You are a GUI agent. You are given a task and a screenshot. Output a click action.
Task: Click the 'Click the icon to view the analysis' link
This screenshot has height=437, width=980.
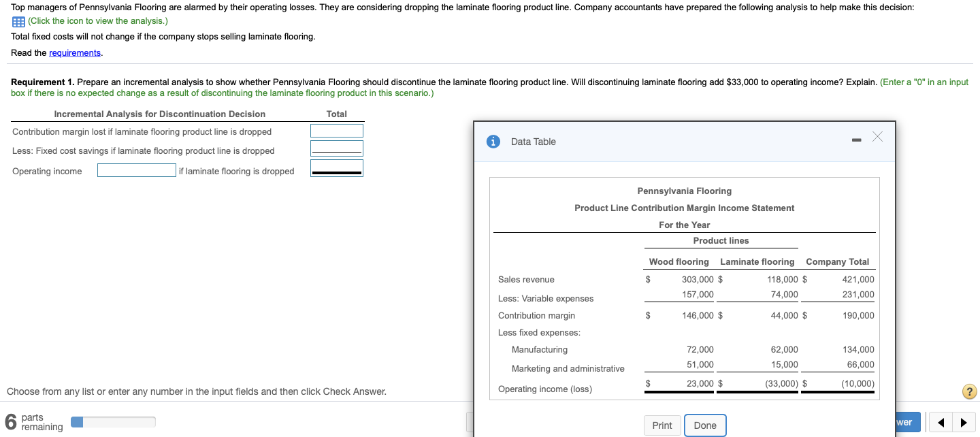(98, 20)
